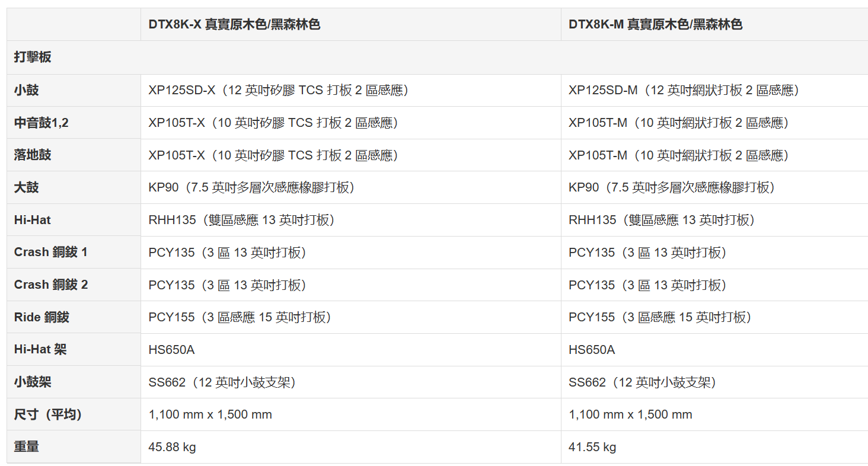Screen dimensions: 868x466
Task: Select XP105T-M cell in 落地鼓 row
Action: [678, 155]
